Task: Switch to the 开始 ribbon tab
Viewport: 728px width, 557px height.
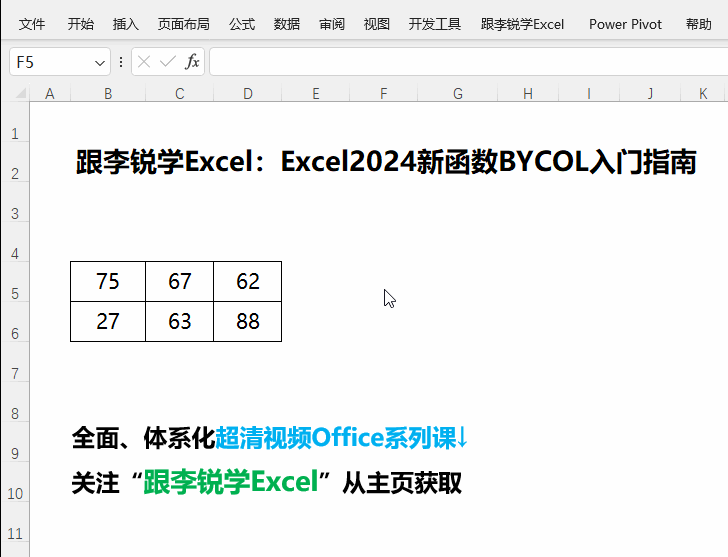Action: (x=80, y=24)
